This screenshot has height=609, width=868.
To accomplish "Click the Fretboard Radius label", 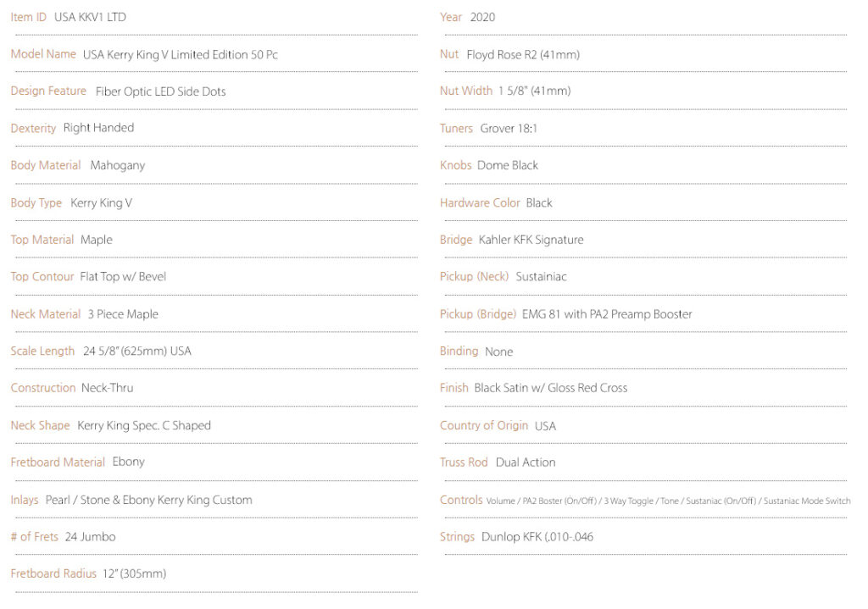I will pyautogui.click(x=53, y=573).
